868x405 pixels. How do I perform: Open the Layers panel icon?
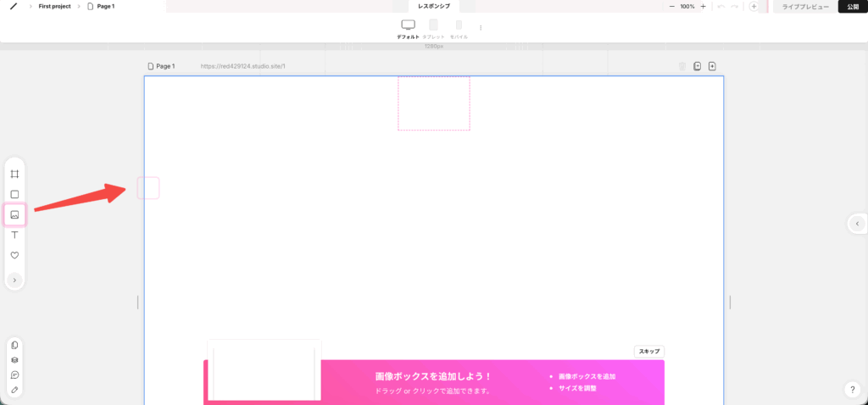[14, 360]
